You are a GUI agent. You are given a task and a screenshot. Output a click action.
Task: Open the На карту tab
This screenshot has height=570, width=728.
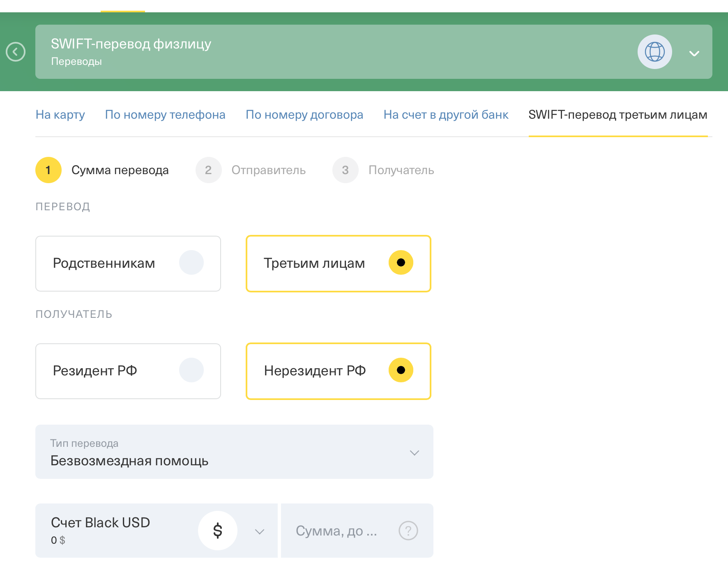pyautogui.click(x=60, y=115)
